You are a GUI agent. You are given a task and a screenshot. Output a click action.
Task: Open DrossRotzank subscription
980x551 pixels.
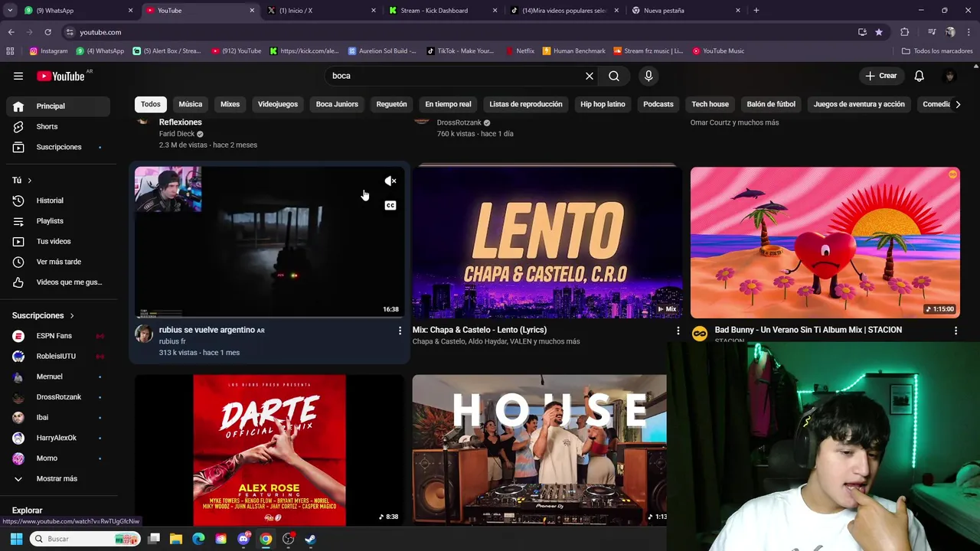58,396
